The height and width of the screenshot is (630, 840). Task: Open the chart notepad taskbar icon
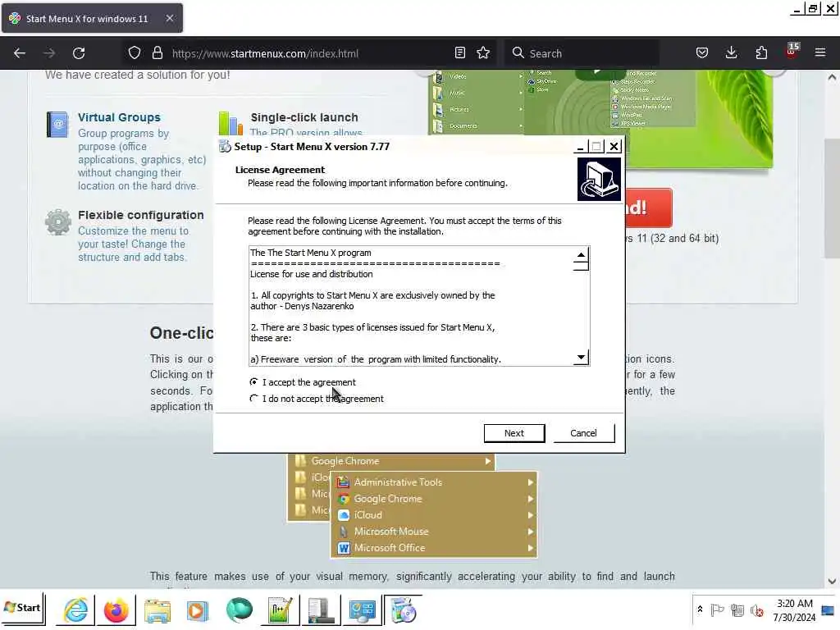(x=280, y=610)
